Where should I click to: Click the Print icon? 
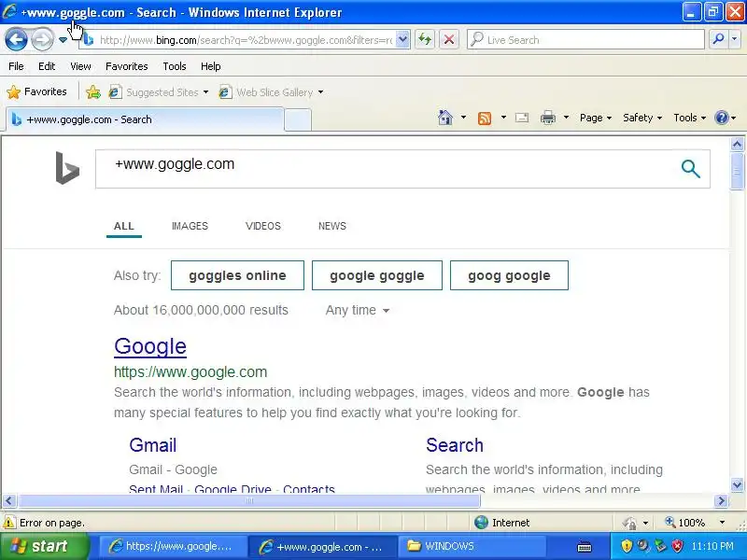[547, 118]
